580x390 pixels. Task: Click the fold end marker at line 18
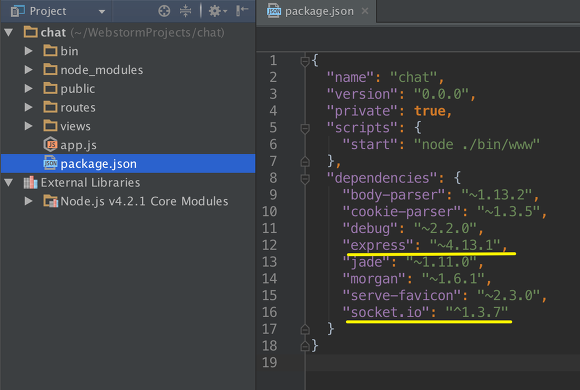305,346
